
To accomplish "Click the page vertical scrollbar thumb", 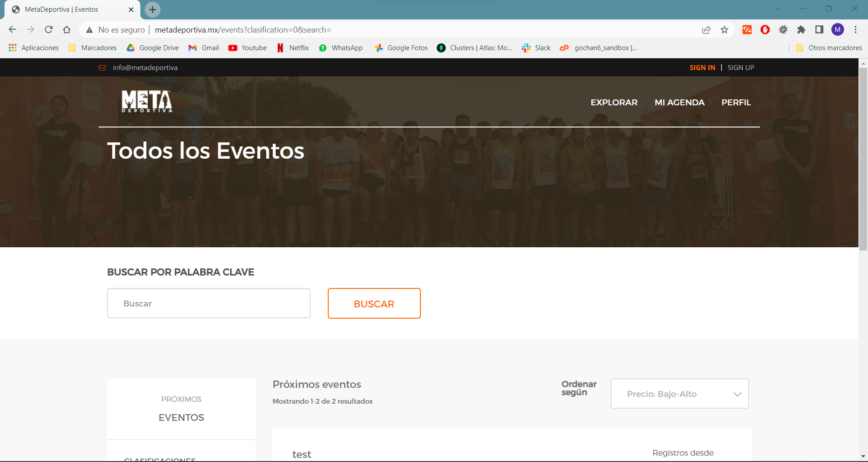I will (x=863, y=158).
